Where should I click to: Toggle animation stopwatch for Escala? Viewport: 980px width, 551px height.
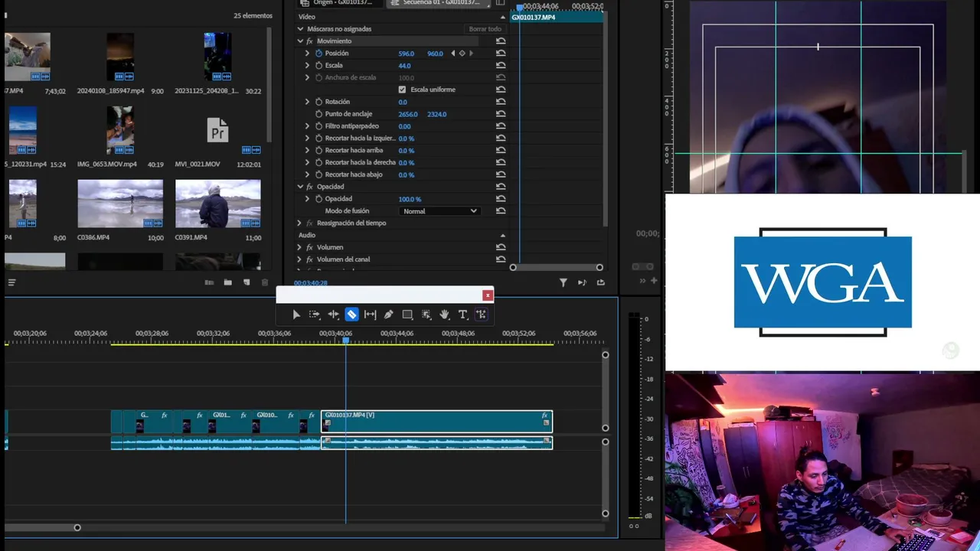click(318, 66)
